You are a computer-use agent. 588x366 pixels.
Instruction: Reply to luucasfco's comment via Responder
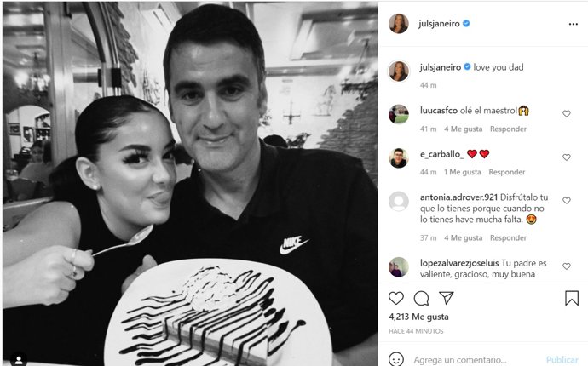[x=508, y=129]
